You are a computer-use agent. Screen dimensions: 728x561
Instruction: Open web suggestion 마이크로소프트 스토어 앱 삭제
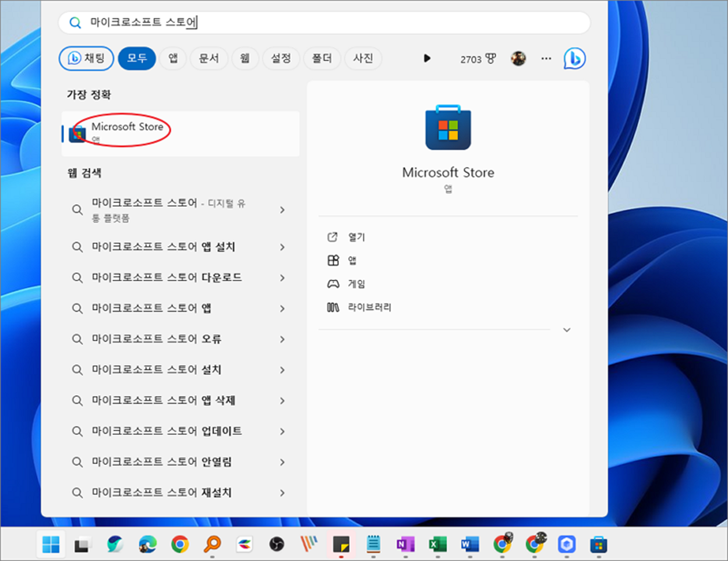pos(179,400)
